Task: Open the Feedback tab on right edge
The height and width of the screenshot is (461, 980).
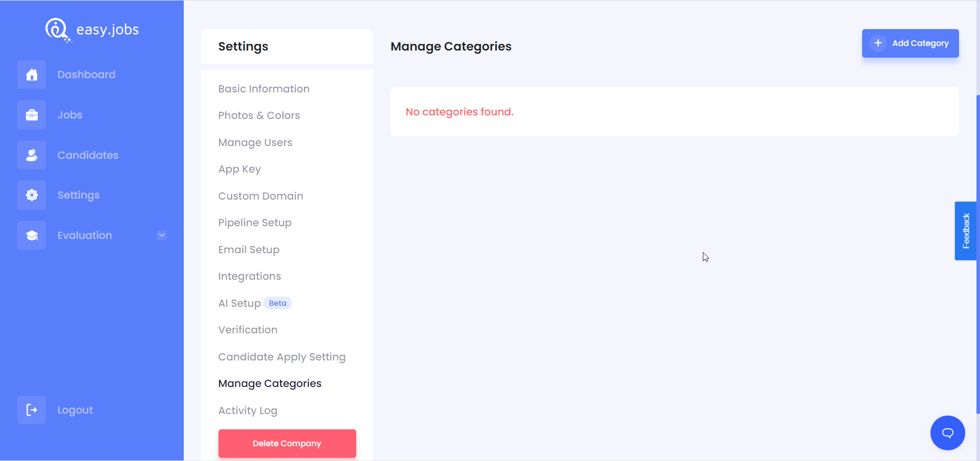Action: pyautogui.click(x=966, y=231)
